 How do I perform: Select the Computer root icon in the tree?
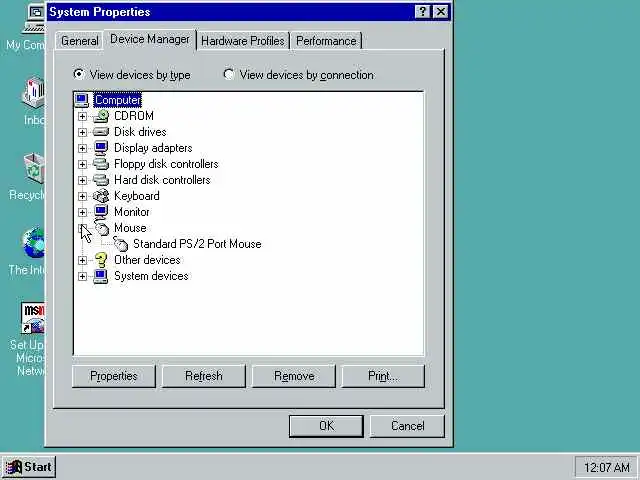point(82,100)
